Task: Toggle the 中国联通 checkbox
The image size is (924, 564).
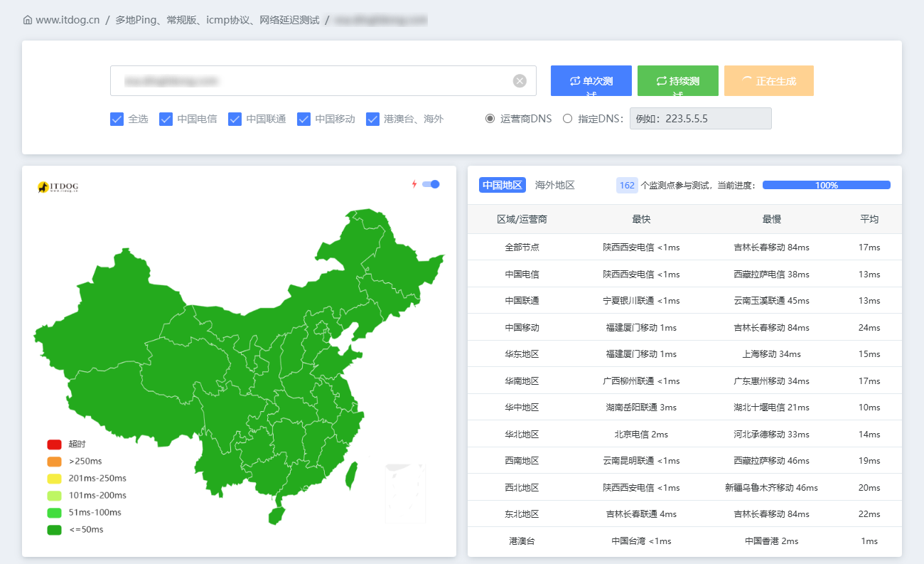Action: point(235,119)
